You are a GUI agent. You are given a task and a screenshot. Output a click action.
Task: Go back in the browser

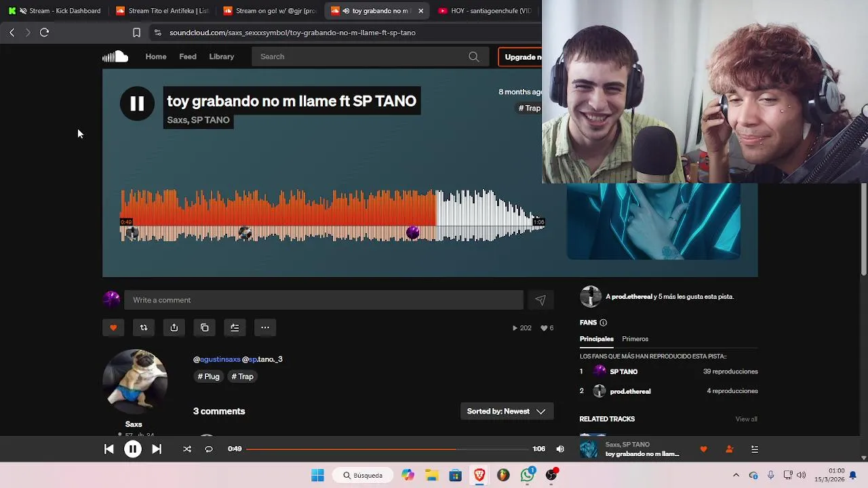click(12, 32)
